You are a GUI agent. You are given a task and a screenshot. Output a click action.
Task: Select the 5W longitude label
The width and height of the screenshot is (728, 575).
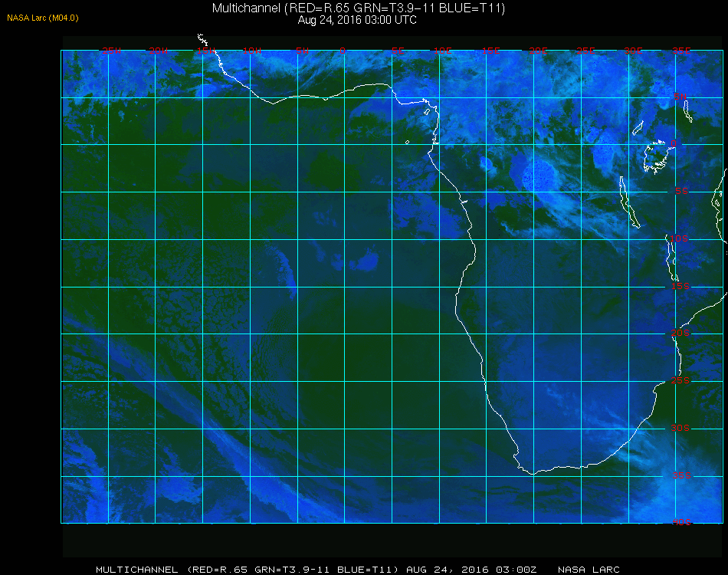[302, 51]
